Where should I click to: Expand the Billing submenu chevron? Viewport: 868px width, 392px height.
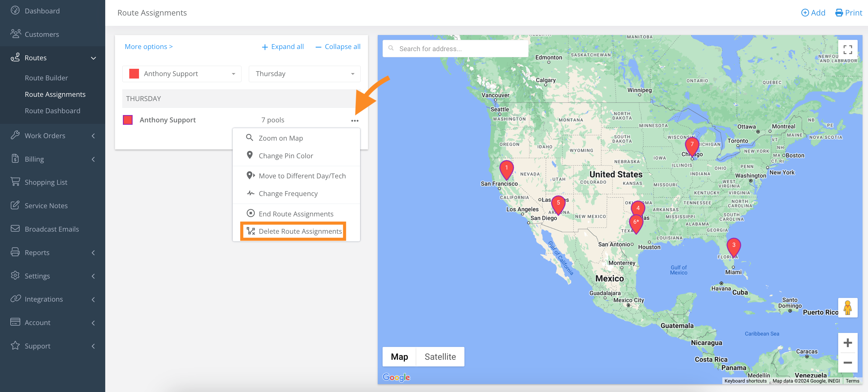tap(93, 159)
